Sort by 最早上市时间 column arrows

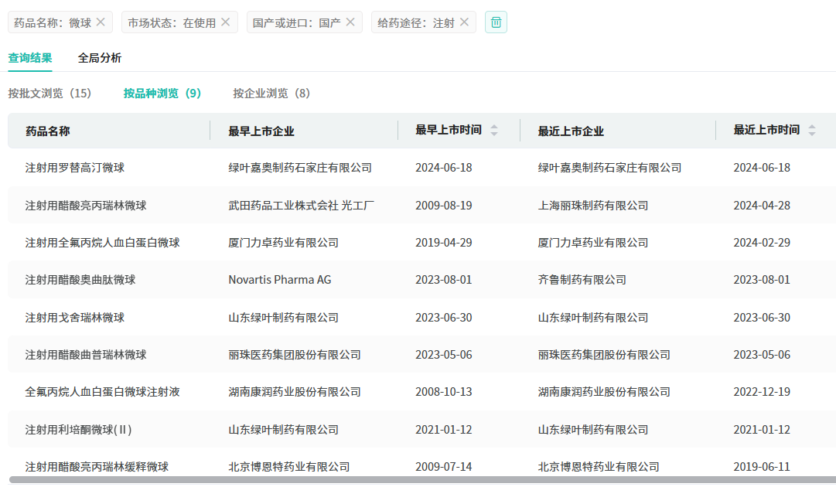[494, 131]
